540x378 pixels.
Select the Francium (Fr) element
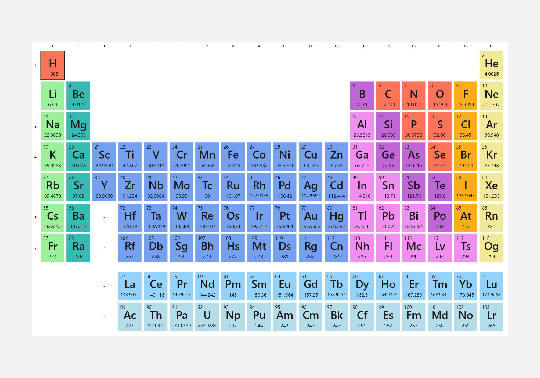(52, 248)
